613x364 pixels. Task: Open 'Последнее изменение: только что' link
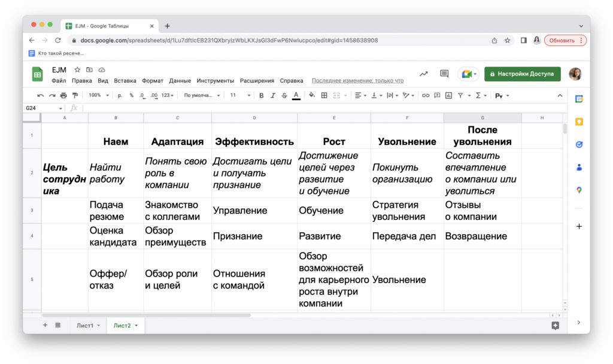coord(357,81)
